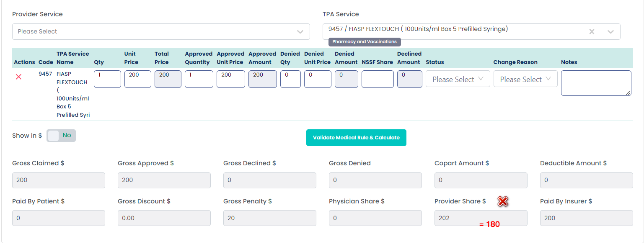Viewport: 644px width, 244px height.
Task: Click the Qty input field
Action: tap(107, 79)
